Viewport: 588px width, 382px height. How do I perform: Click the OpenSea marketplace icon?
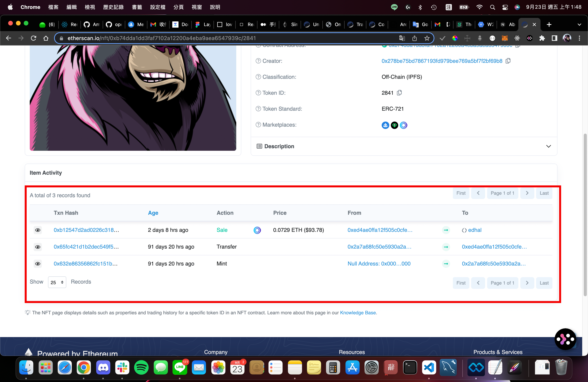click(x=385, y=125)
